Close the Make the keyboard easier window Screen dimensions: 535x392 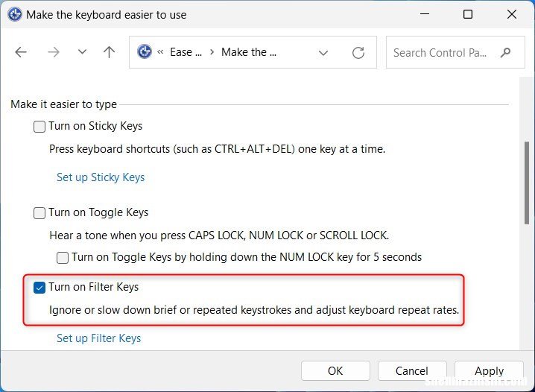coord(512,14)
